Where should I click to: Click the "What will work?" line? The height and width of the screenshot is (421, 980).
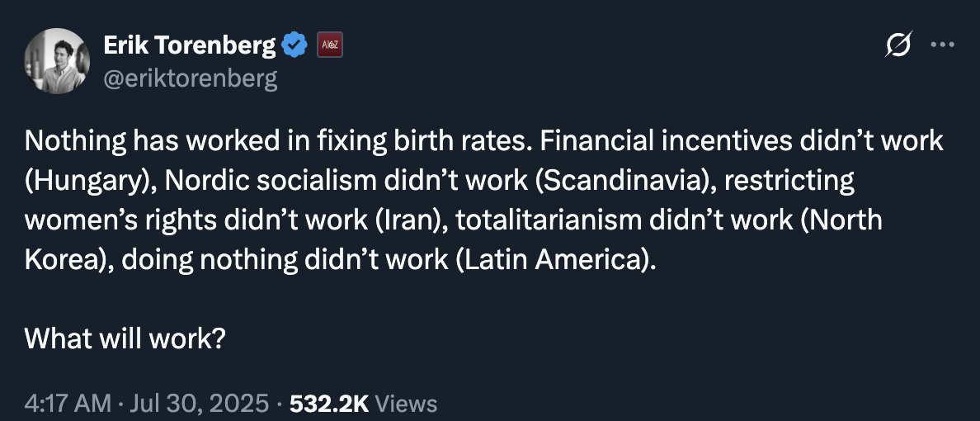point(125,338)
